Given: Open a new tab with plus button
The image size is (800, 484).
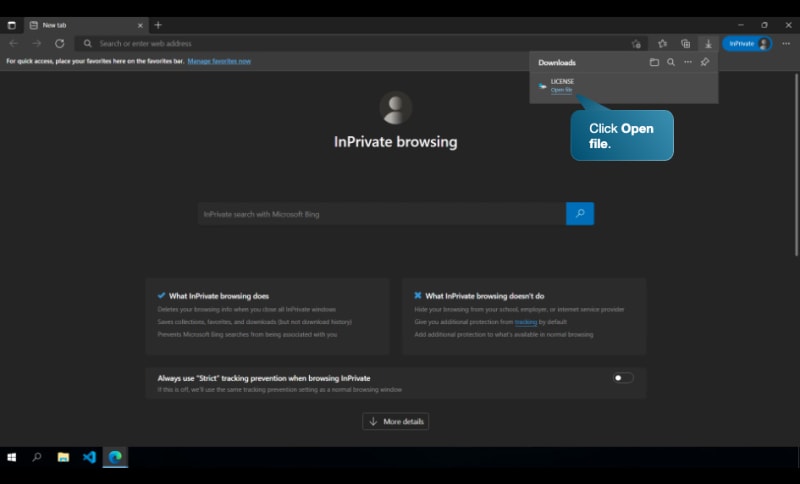Looking at the screenshot, I should point(158,25).
